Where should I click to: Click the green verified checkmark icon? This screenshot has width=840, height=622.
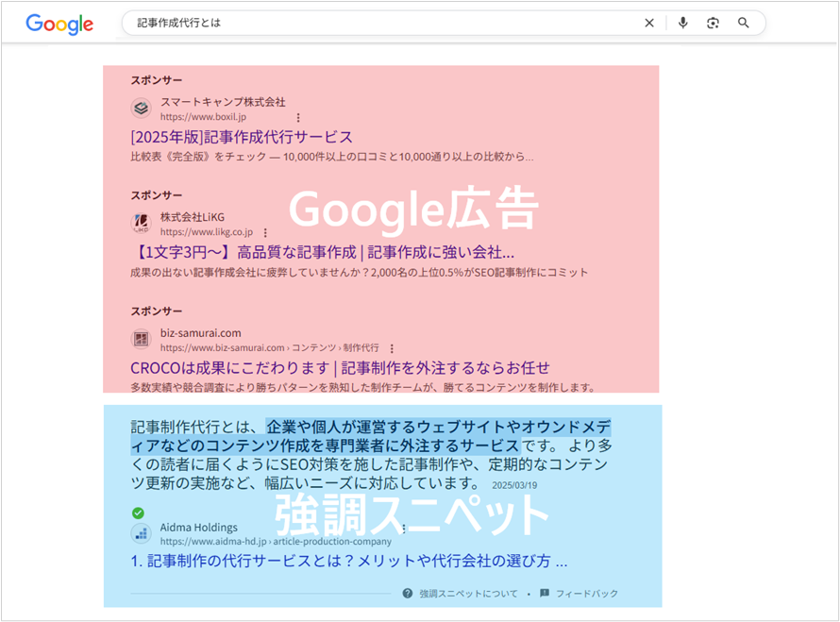(138, 513)
